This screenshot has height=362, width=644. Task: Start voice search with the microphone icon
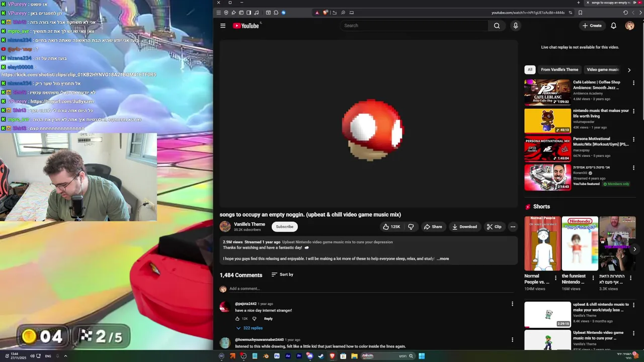coord(515,26)
